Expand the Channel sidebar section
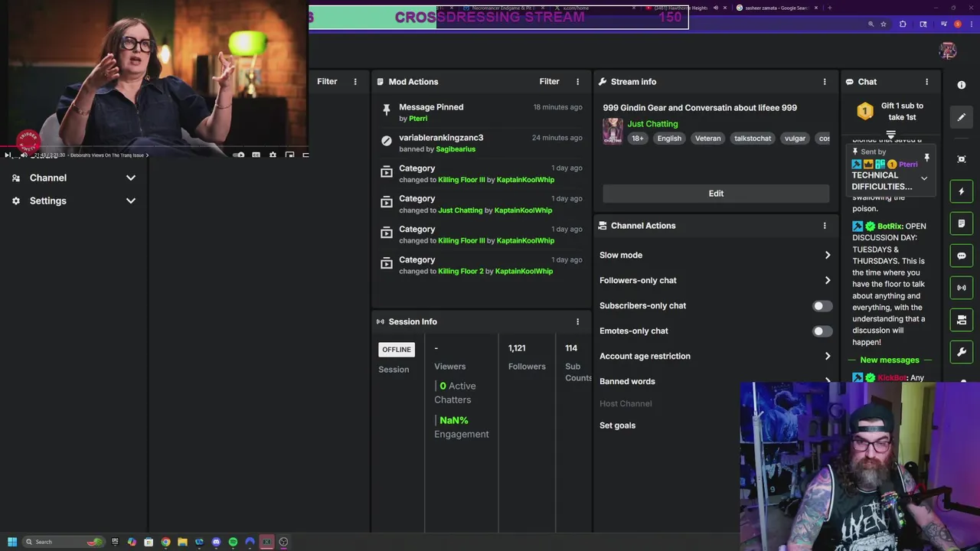The height and width of the screenshot is (551, 980). (131, 178)
